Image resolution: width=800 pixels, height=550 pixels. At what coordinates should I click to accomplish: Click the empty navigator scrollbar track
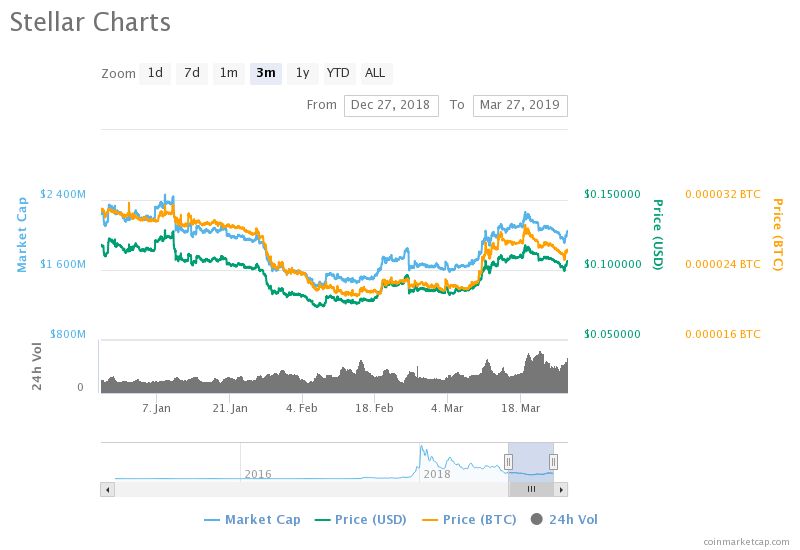pyautogui.click(x=311, y=490)
